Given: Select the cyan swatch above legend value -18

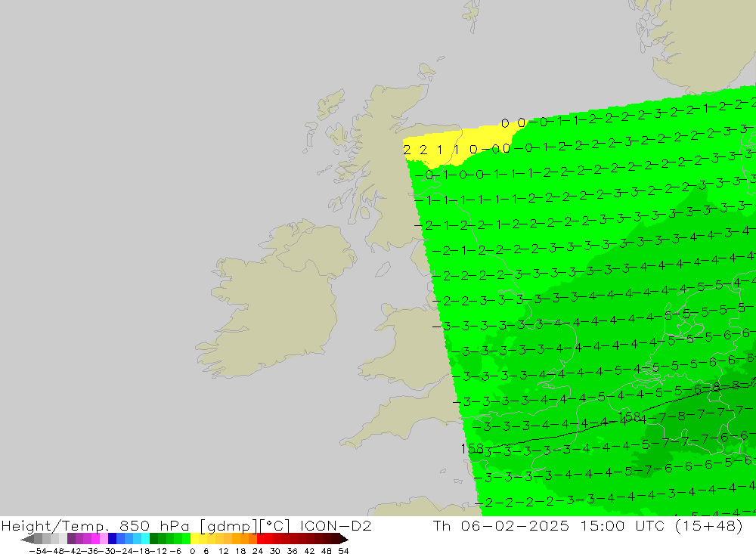Looking at the screenshot, I should pyautogui.click(x=145, y=539).
